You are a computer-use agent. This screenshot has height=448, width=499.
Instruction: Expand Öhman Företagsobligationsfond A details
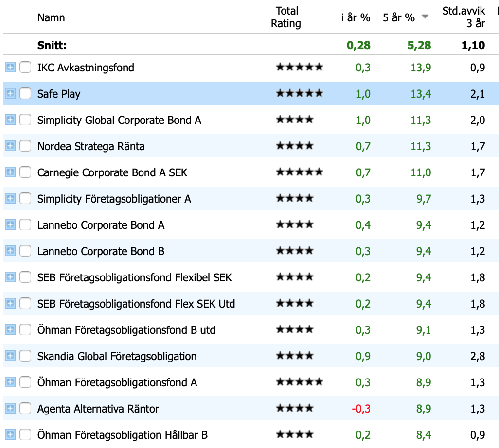coord(10,382)
